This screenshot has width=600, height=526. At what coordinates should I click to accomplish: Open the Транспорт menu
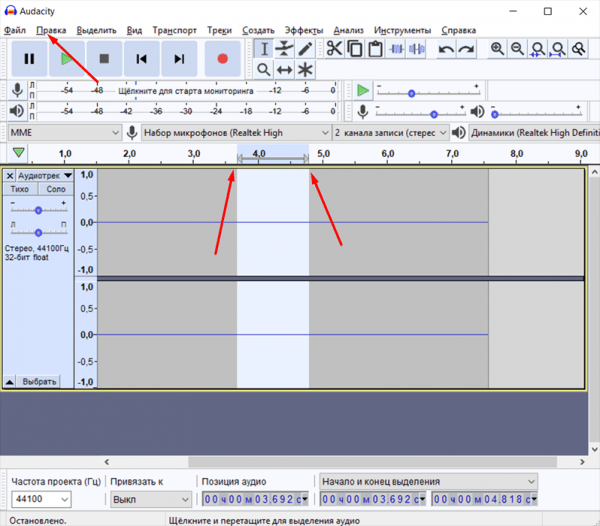click(174, 30)
